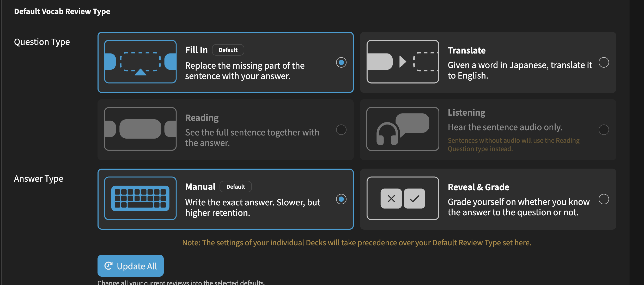Click the Fill In blank-sentence illustration icon

140,62
